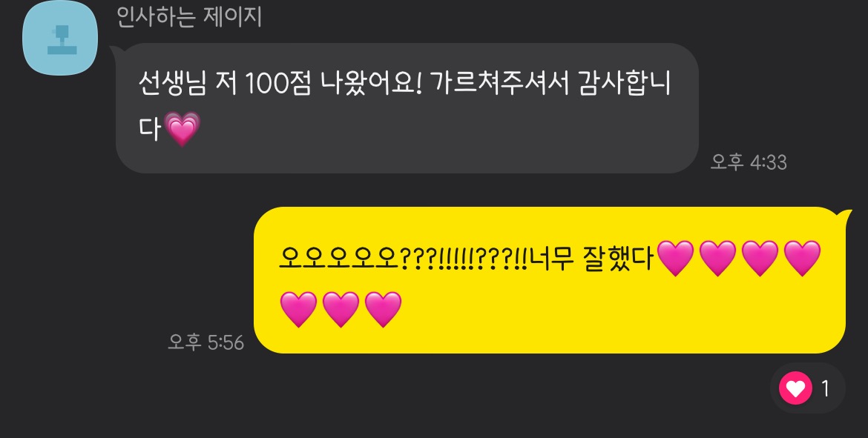This screenshot has height=438, width=868.
Task: Click the 100점 text in received message
Action: (x=277, y=84)
